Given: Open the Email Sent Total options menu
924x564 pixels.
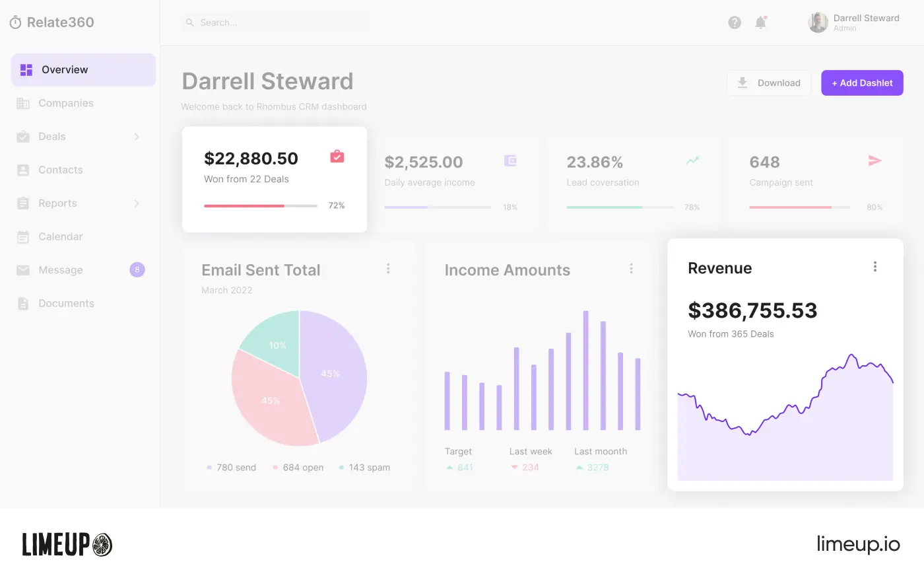Looking at the screenshot, I should (388, 268).
